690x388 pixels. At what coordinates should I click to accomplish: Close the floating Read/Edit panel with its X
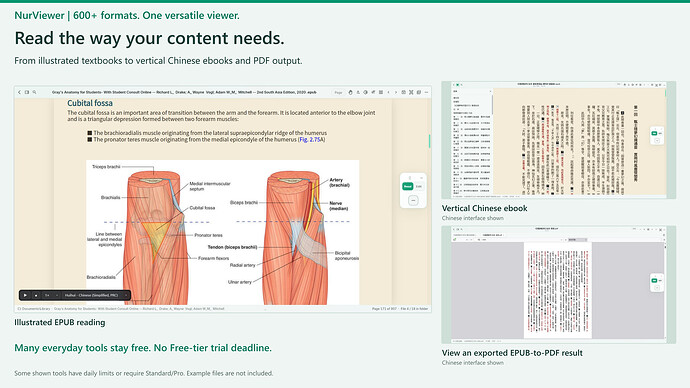click(422, 178)
